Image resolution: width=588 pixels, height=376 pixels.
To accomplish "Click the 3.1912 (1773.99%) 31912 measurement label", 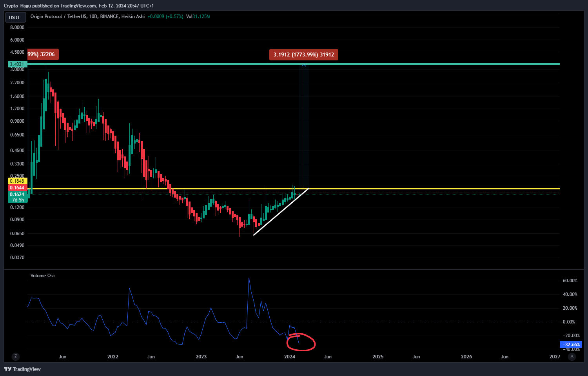I will pyautogui.click(x=304, y=54).
